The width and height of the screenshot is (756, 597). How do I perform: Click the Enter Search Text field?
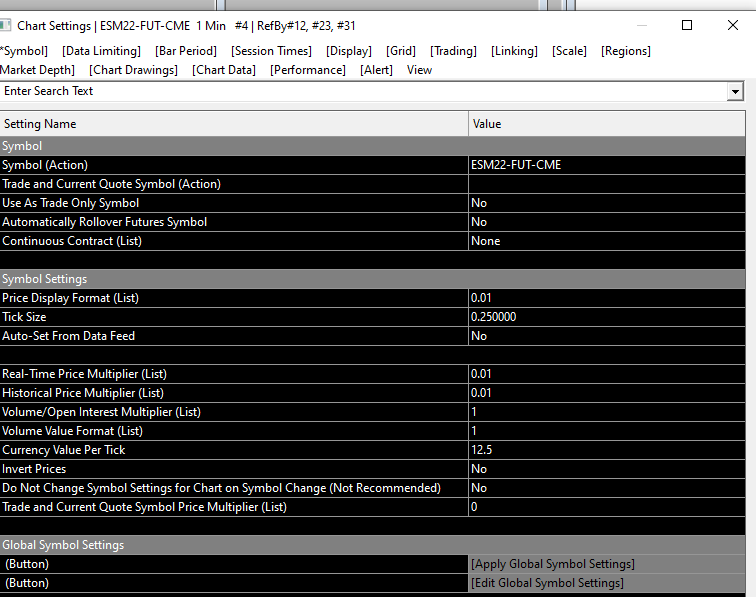[x=363, y=91]
